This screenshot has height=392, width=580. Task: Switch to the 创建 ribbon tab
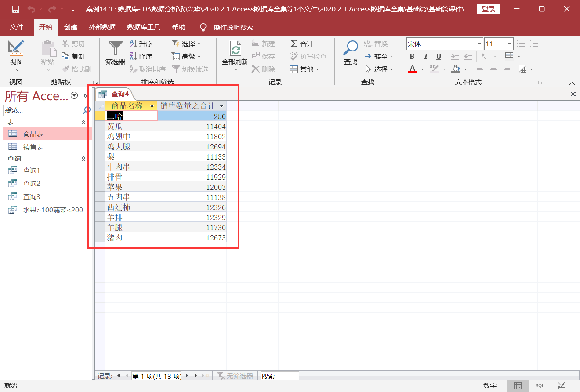click(71, 27)
